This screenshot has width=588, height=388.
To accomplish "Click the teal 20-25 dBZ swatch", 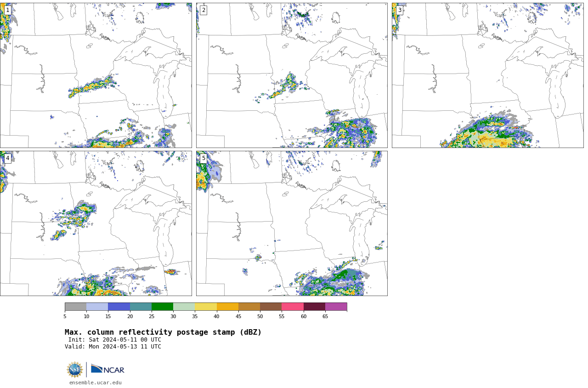I will point(141,307).
